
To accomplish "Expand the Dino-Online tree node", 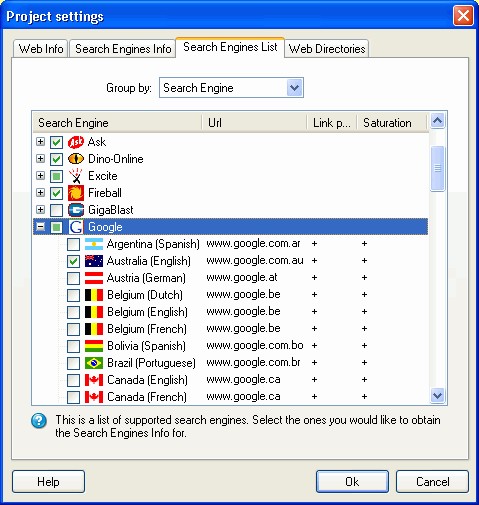I will click(40, 159).
